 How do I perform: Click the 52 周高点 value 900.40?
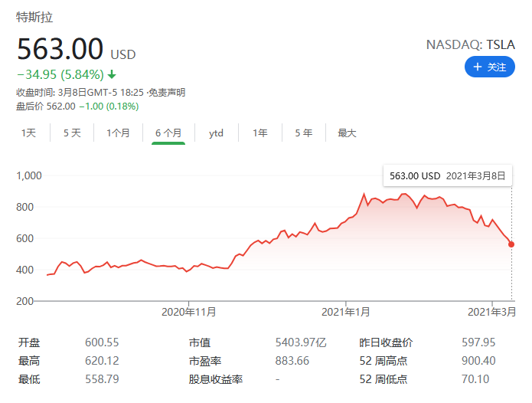coord(478,361)
